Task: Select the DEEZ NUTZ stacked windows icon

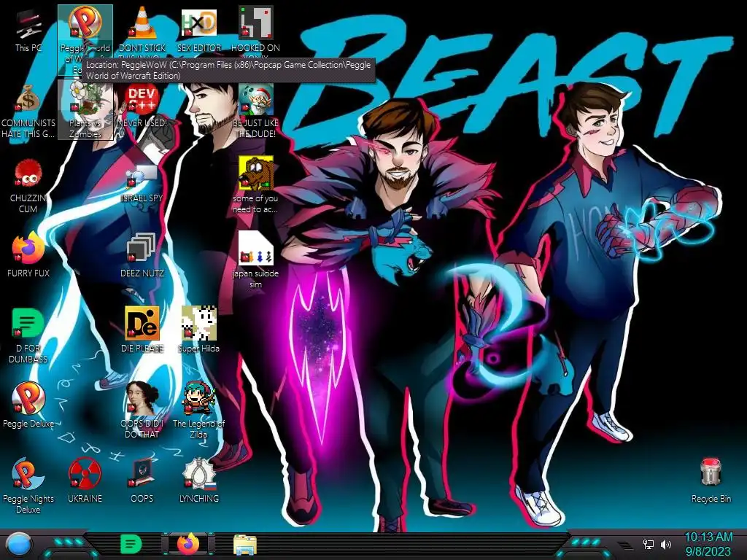Action: click(142, 249)
